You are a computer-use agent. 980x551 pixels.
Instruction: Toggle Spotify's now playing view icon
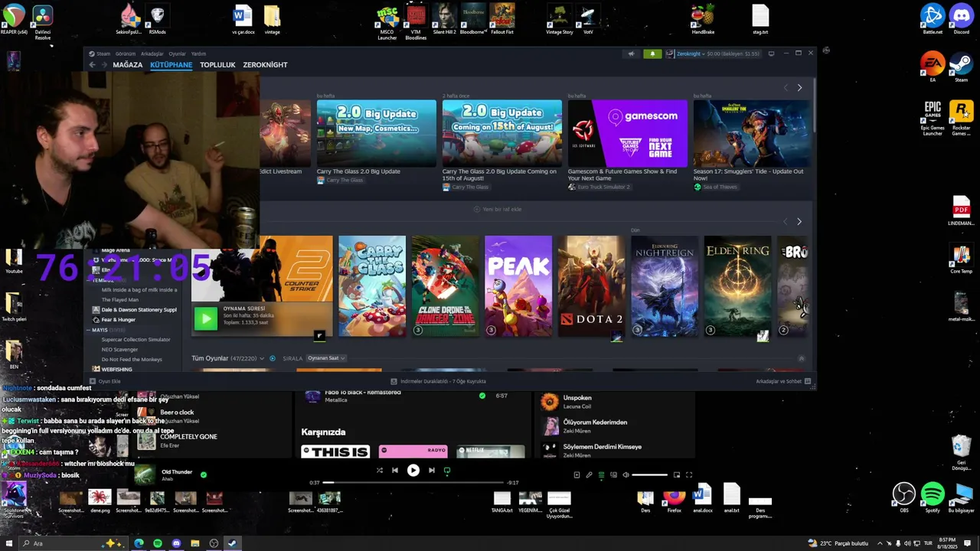click(x=577, y=475)
